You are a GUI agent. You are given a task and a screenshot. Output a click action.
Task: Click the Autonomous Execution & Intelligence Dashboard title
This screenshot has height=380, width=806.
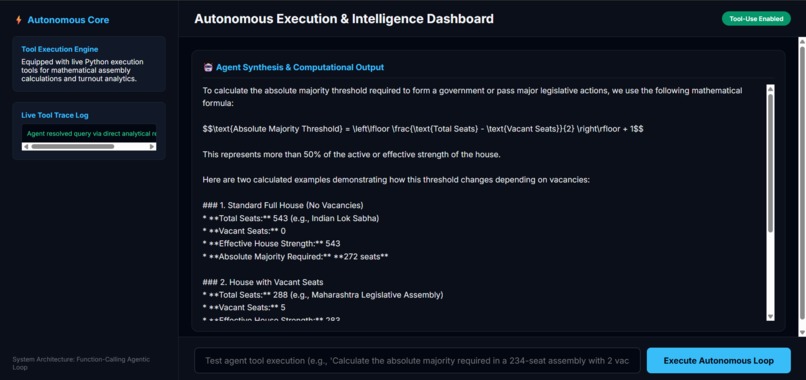[x=344, y=19]
